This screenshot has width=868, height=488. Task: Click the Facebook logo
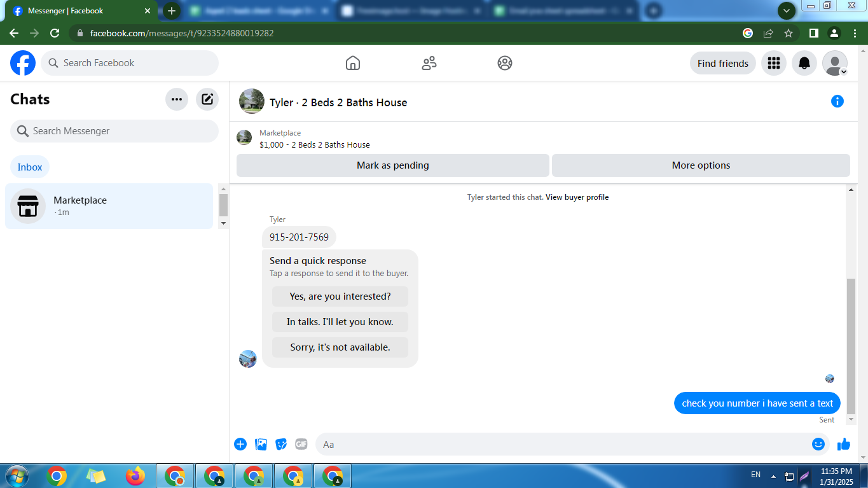click(x=23, y=63)
